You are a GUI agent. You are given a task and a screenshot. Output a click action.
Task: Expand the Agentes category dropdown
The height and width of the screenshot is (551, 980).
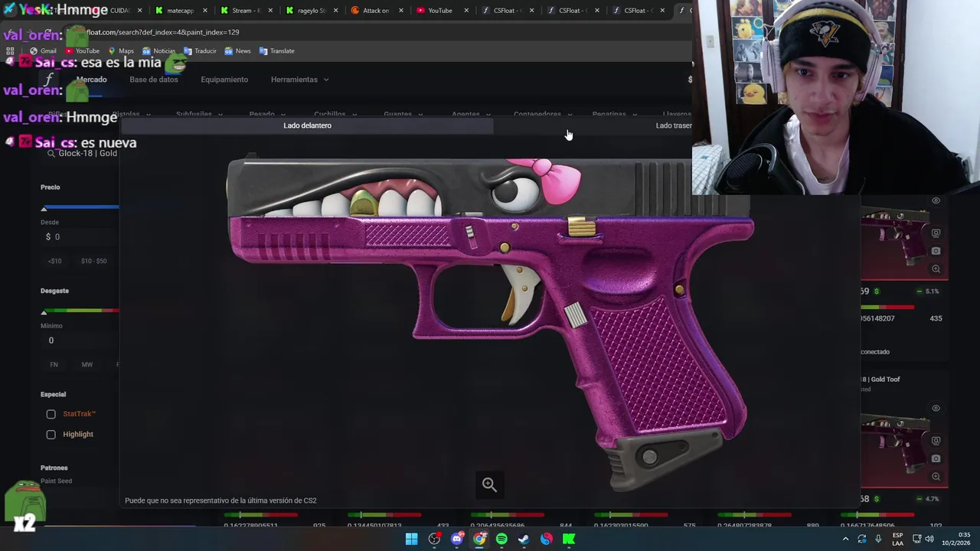(x=471, y=114)
